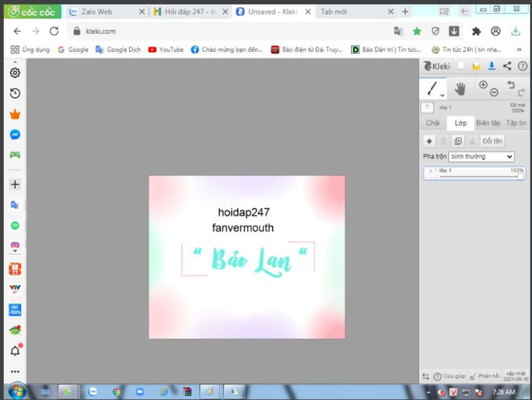Screen dimensions: 532x400
Task: Zoom out with the minus magnifier
Action: pos(494,92)
